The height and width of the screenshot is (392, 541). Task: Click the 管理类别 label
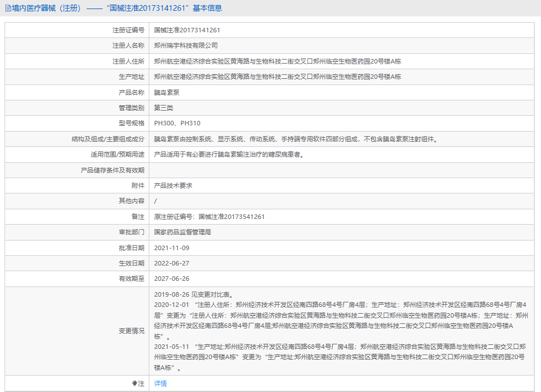click(x=132, y=108)
